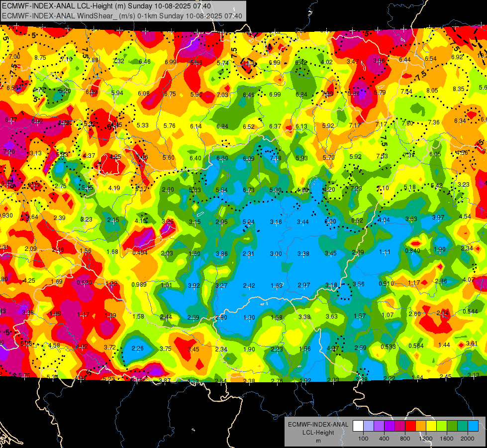Click the wind shear value 6.14

click(x=196, y=126)
